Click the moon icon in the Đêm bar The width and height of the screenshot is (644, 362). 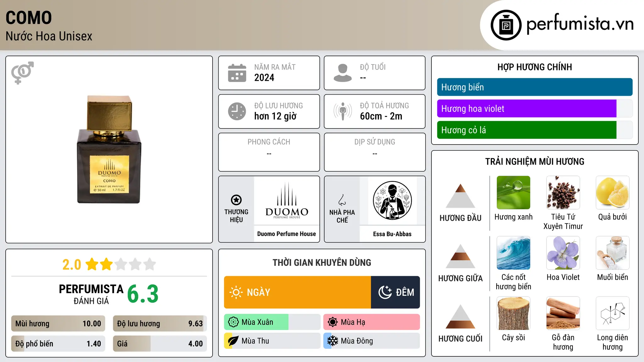tap(385, 292)
